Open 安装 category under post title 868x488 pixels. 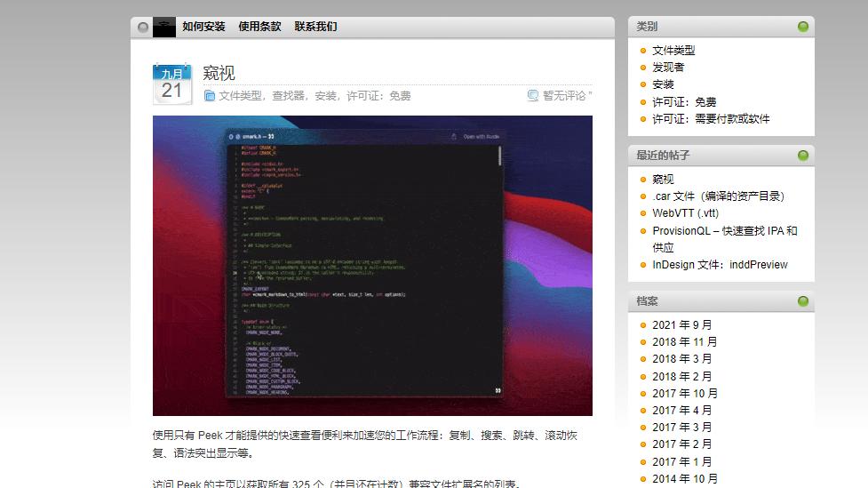[x=325, y=96]
